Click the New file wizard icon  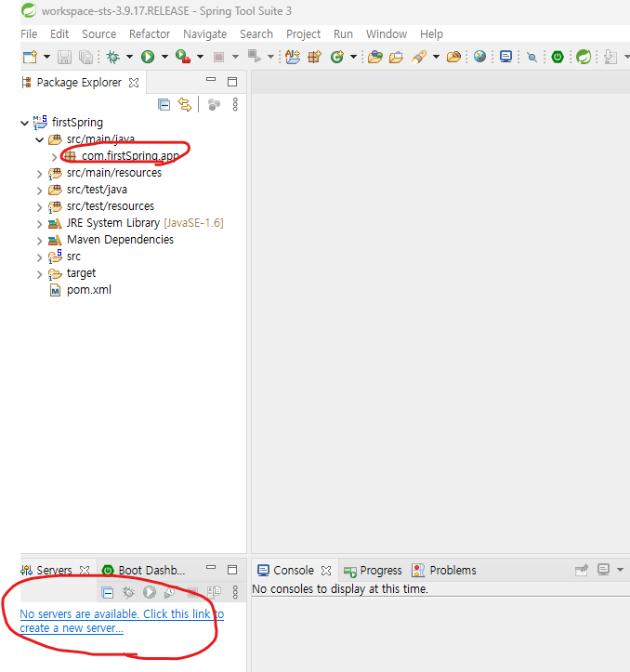(x=31, y=57)
